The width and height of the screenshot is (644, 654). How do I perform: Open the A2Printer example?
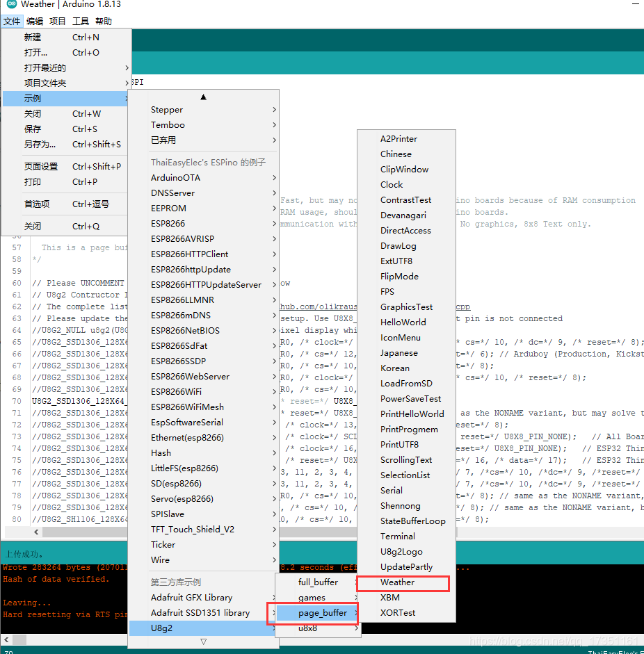click(406, 138)
